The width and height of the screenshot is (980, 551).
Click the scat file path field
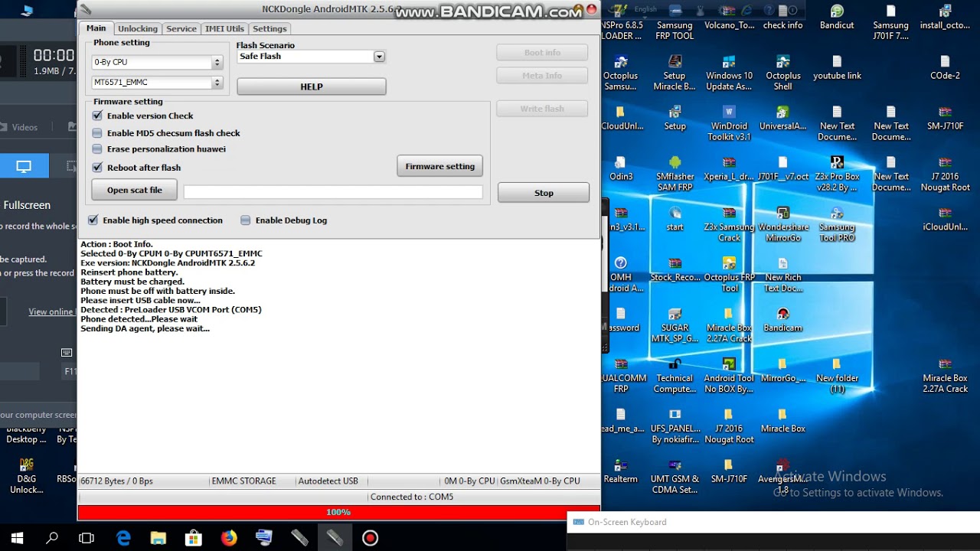[x=333, y=192]
